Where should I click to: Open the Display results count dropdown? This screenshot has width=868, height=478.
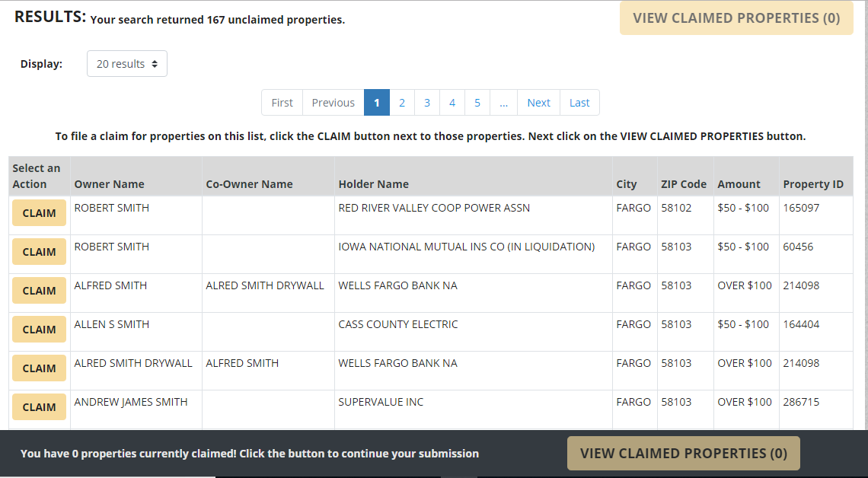point(126,64)
